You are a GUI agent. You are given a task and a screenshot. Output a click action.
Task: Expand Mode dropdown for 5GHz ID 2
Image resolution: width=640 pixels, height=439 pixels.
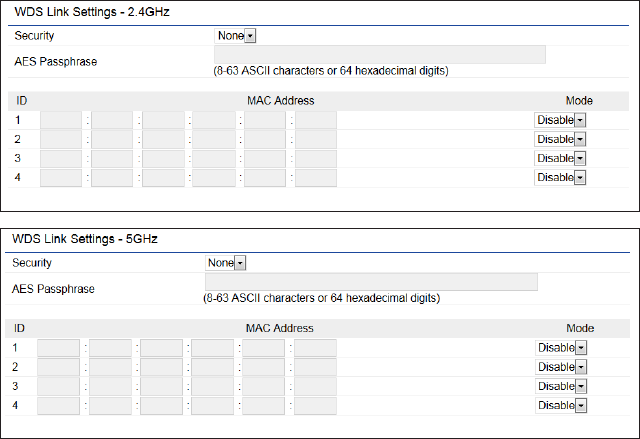point(561,367)
